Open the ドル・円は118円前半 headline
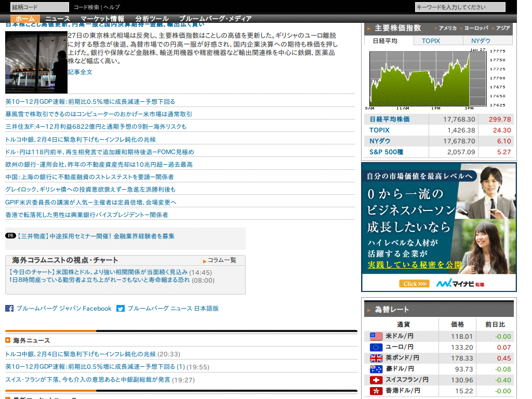Image resolution: width=532 pixels, height=399 pixels. (x=100, y=152)
